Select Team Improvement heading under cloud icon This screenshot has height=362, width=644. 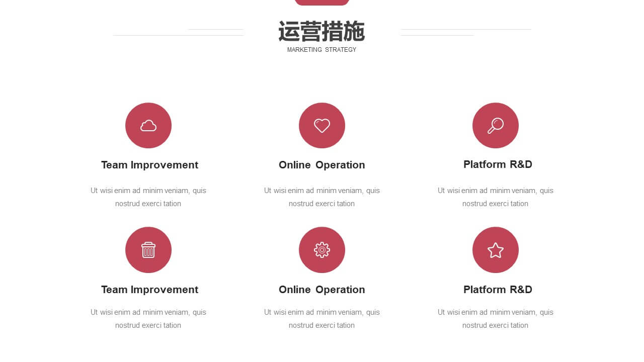click(149, 165)
